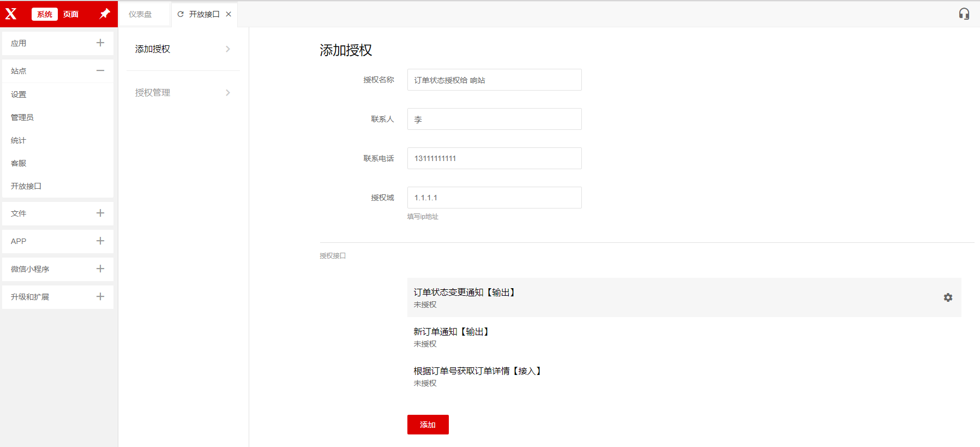
Task: Expand the 文件 sidebar section
Action: (x=100, y=213)
